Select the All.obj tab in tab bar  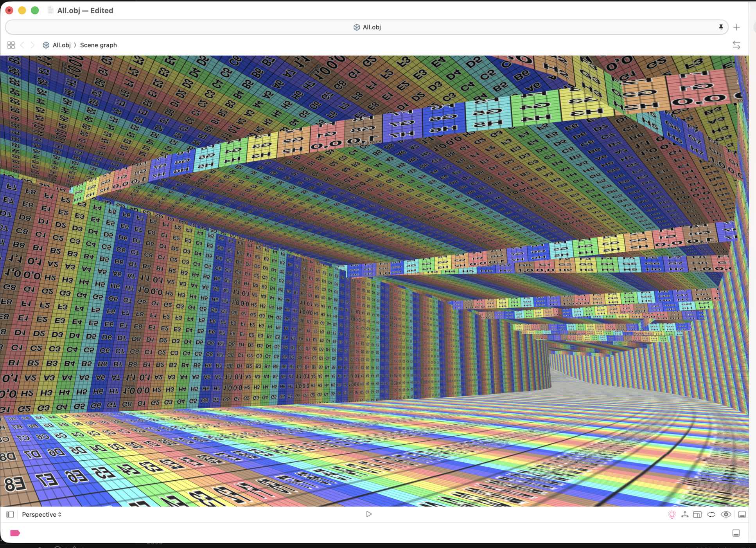click(x=366, y=27)
